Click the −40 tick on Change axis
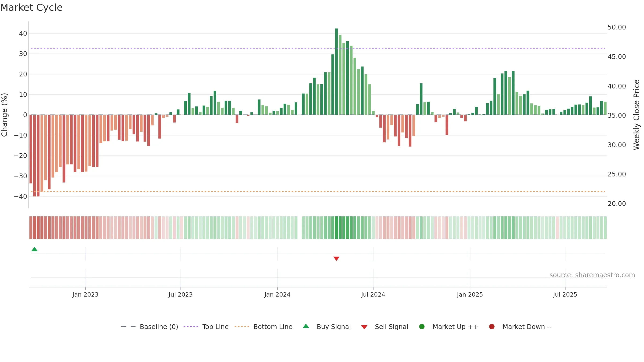The height and width of the screenshot is (362, 644). (21, 197)
